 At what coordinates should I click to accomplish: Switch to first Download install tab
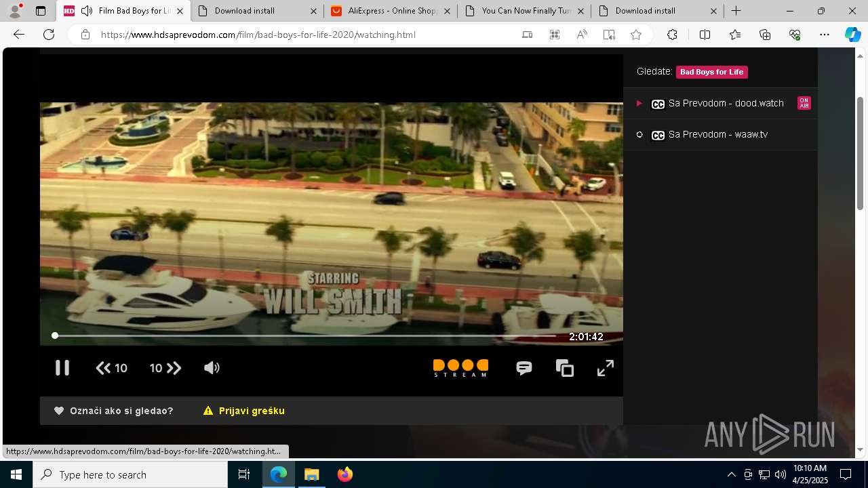coord(256,11)
